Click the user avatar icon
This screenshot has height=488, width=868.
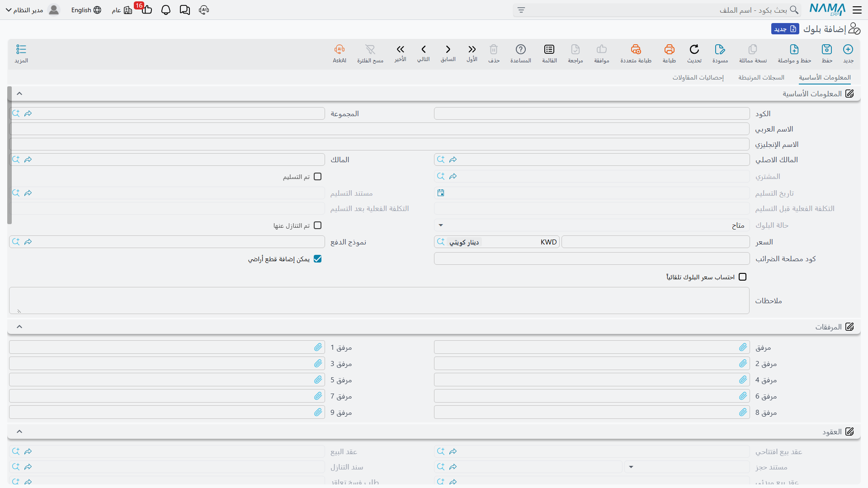tap(54, 10)
